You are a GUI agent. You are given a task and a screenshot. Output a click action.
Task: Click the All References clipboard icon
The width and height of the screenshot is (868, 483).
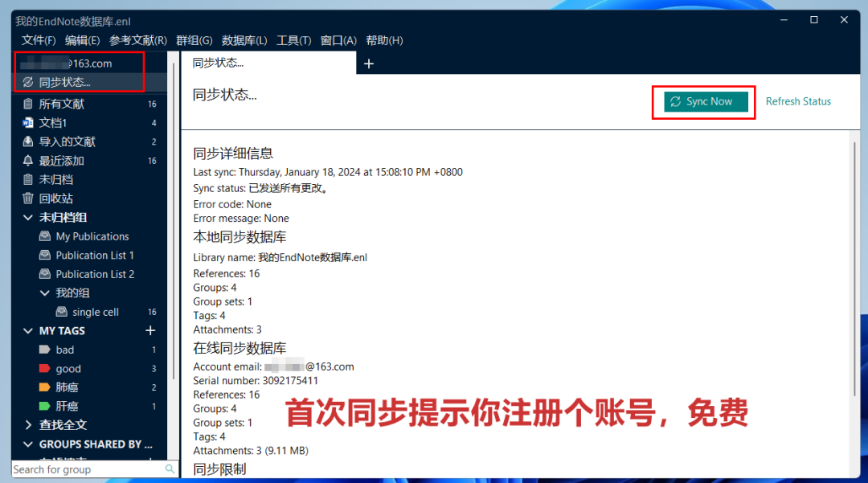click(27, 104)
